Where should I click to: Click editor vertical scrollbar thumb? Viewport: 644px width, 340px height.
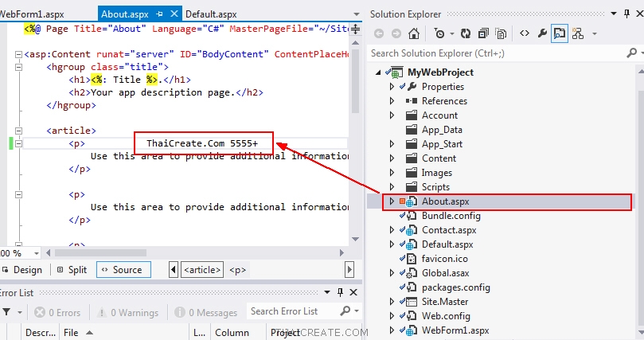click(x=356, y=80)
